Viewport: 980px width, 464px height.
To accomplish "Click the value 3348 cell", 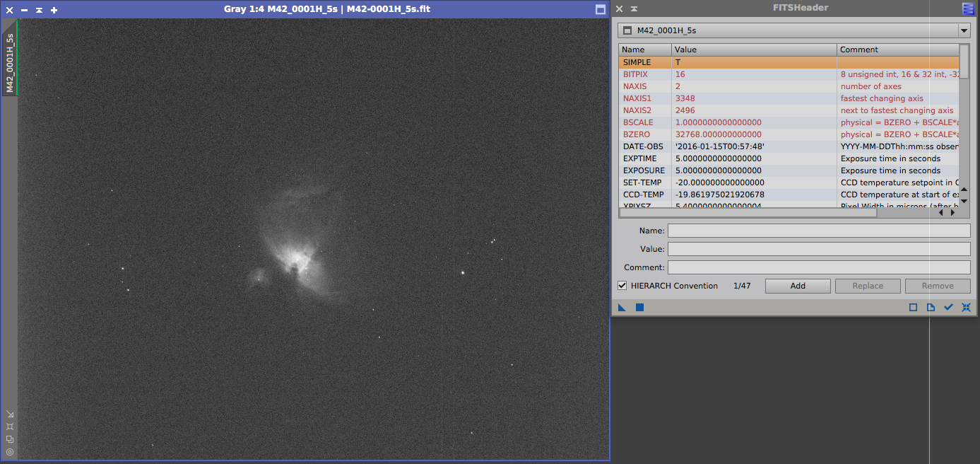I will [754, 98].
